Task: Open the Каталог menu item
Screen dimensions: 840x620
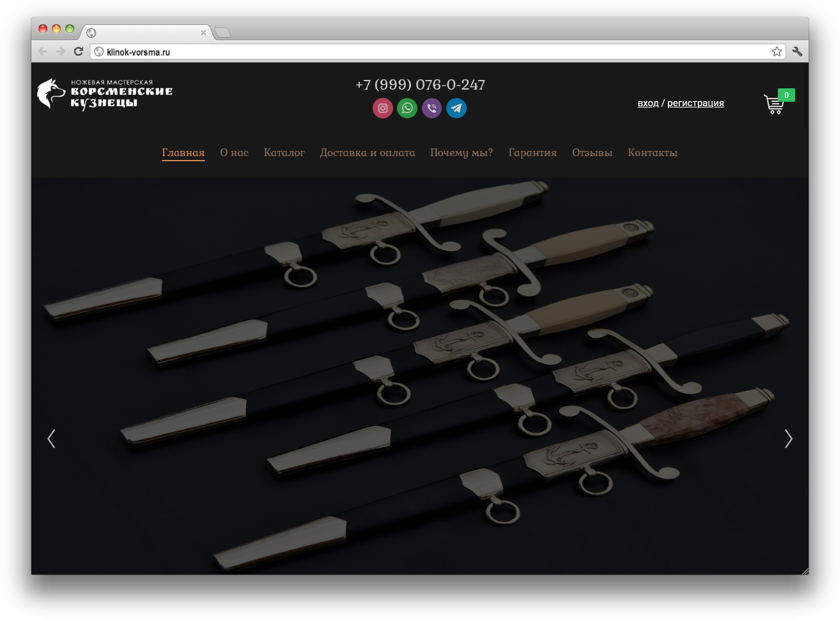Action: click(284, 153)
